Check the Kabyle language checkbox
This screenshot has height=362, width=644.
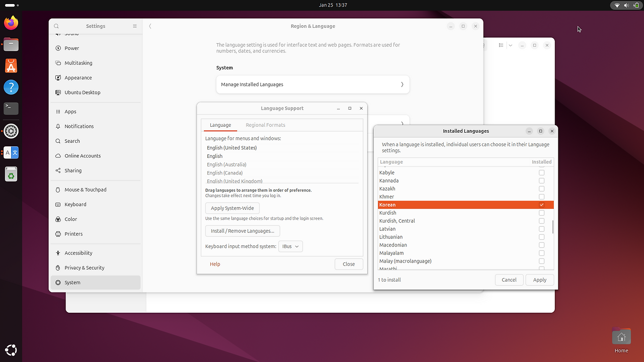[541, 172]
